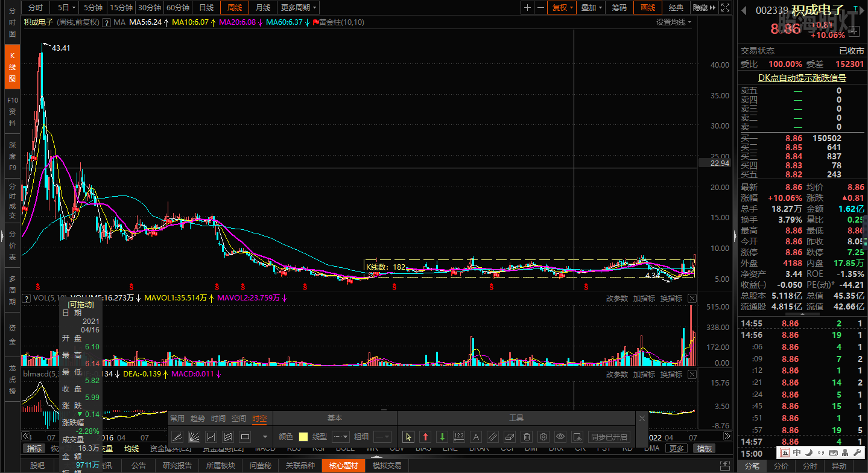Select the eraser tool
The height and width of the screenshot is (473, 868).
[510, 437]
